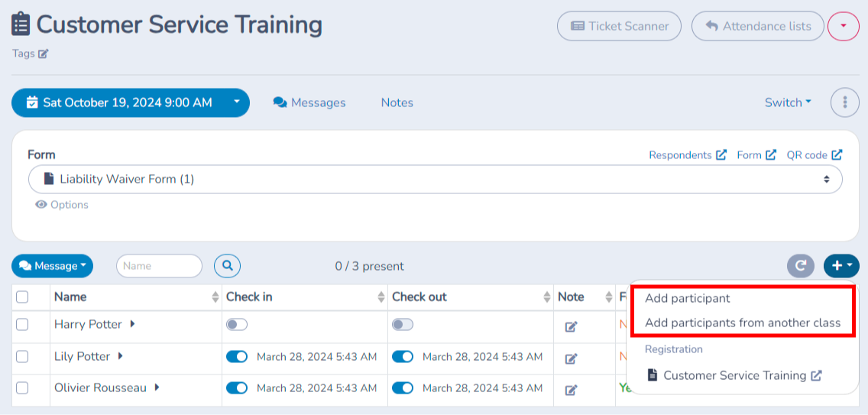Toggle the plus add dropdown button
This screenshot has width=868, height=415.
[841, 266]
